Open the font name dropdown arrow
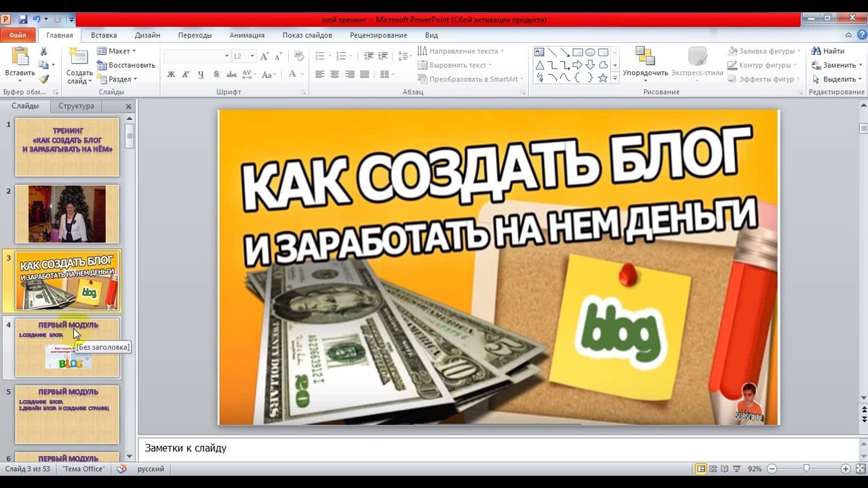This screenshot has height=488, width=868. [x=226, y=56]
